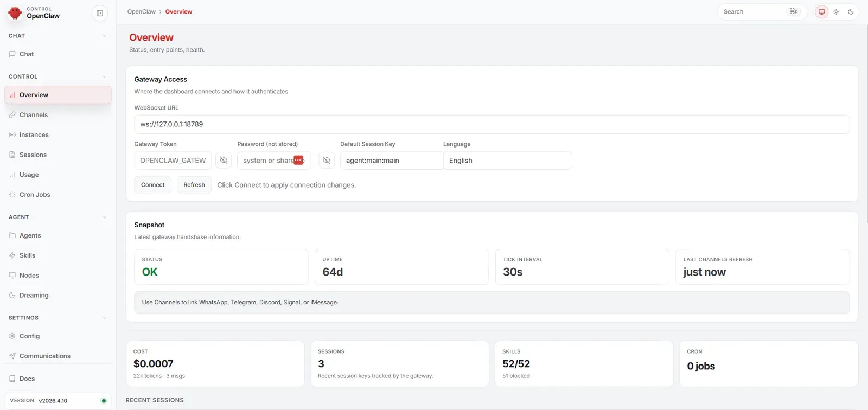Image resolution: width=868 pixels, height=410 pixels.
Task: Click the Chat speech bubble icon
Action: coord(12,54)
